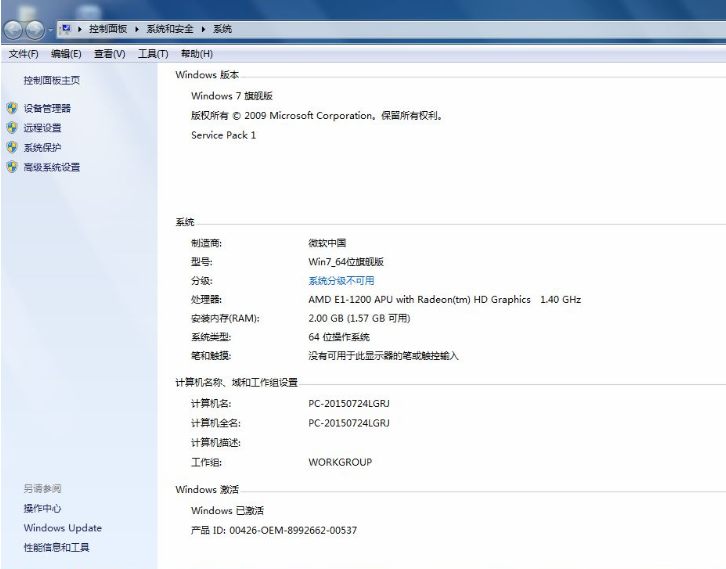This screenshot has width=726, height=569.
Task: Click the Forward navigation arrow button
Action: point(37,30)
